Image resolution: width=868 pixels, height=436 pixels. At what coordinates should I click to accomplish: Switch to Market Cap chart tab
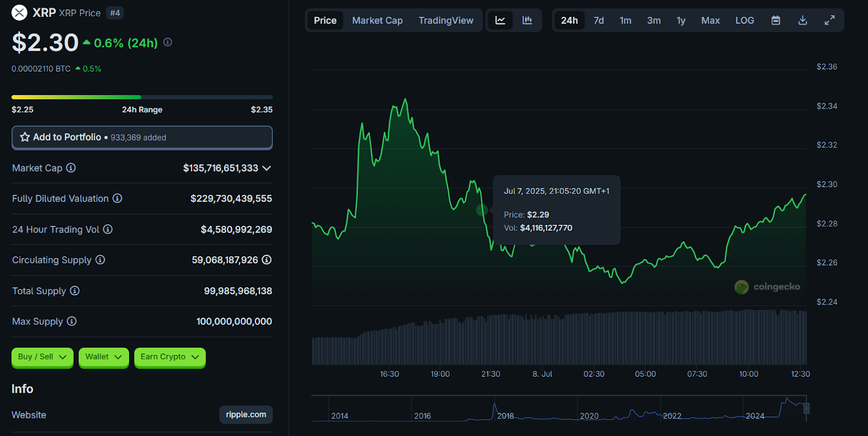click(x=378, y=21)
